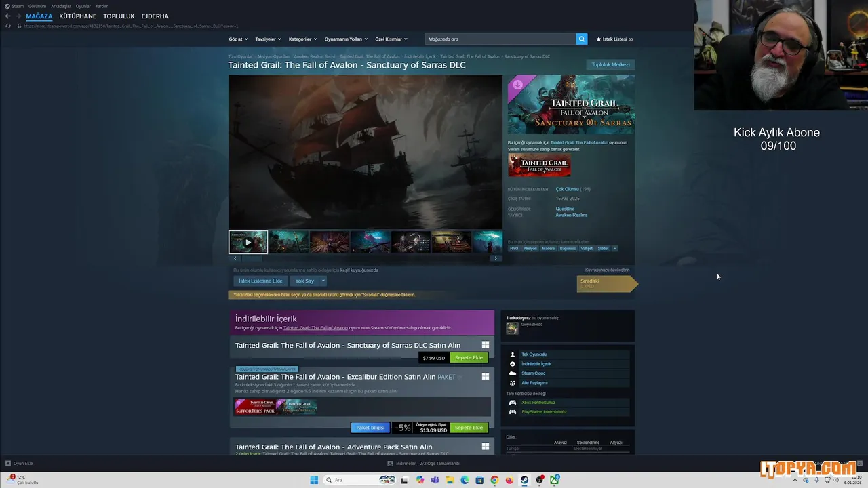
Task: Open Steam Cloud feature link
Action: [533, 373]
